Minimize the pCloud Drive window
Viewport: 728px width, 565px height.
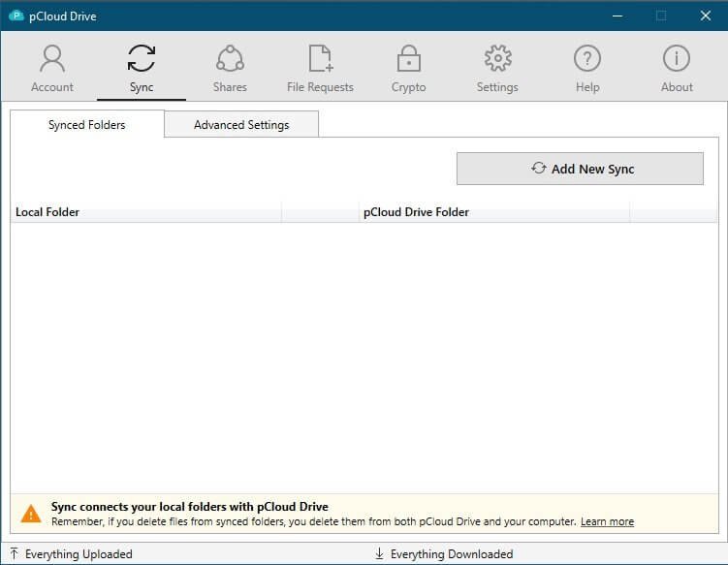617,16
